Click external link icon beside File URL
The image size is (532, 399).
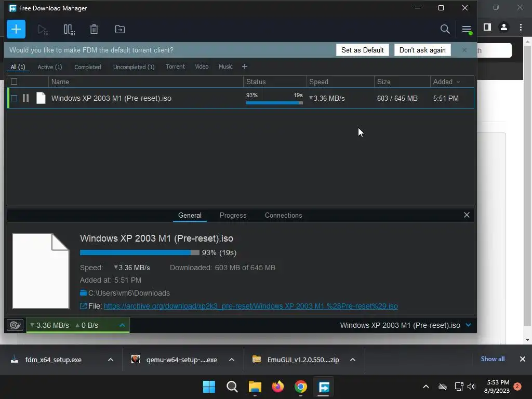pos(83,306)
